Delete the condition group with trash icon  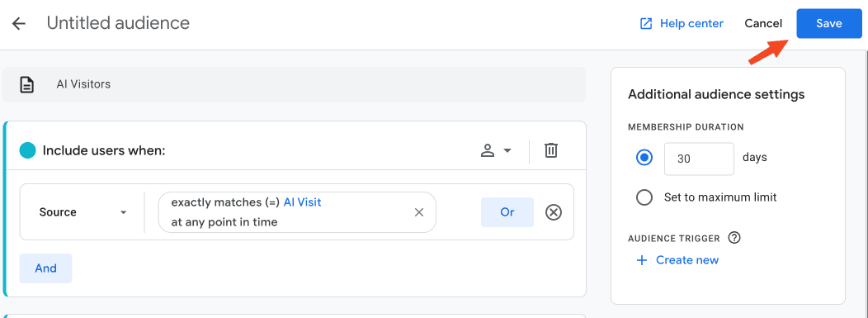pos(551,150)
